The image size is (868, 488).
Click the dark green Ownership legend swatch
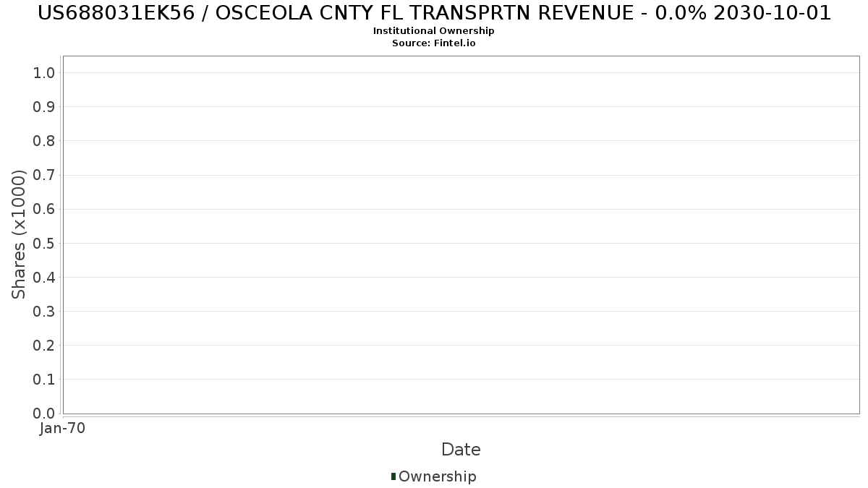[393, 476]
